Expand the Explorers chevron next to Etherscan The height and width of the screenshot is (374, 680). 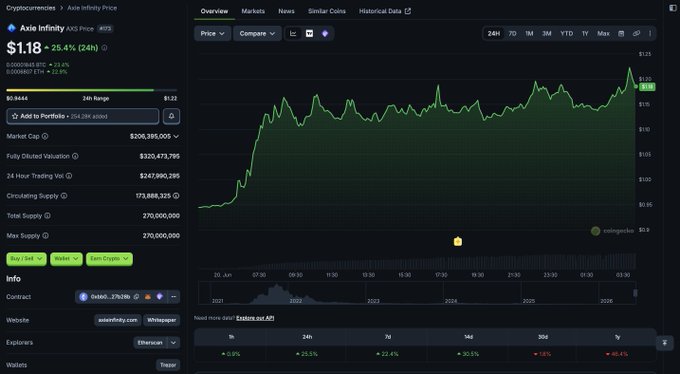[x=173, y=343]
